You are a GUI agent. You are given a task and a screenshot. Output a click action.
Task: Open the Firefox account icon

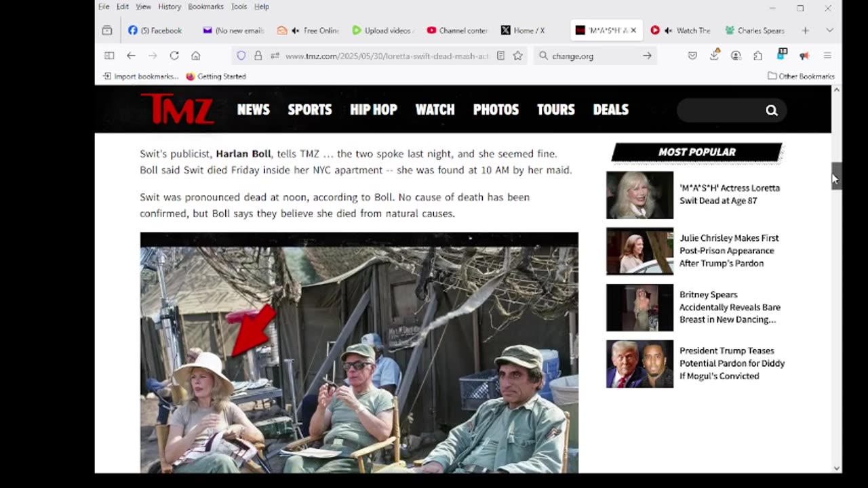coord(736,56)
